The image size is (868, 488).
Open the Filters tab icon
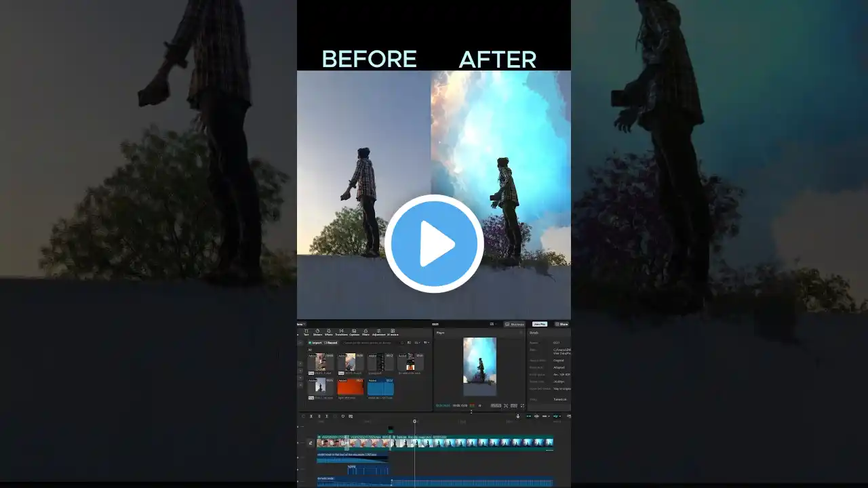click(366, 332)
